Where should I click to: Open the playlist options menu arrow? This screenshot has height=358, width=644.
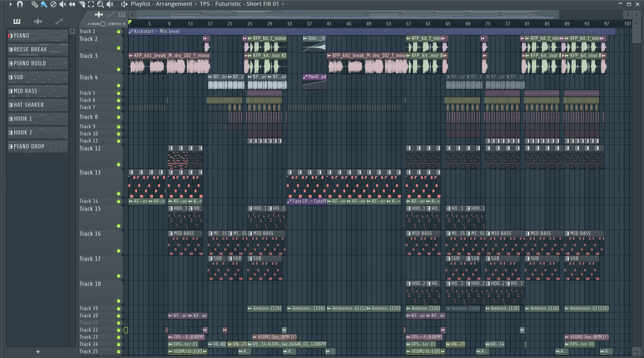(x=11, y=4)
